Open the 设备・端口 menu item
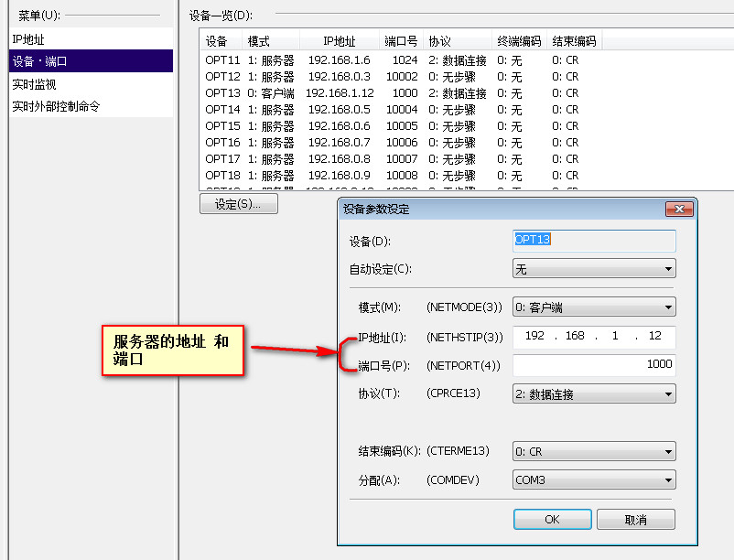 tap(90, 61)
